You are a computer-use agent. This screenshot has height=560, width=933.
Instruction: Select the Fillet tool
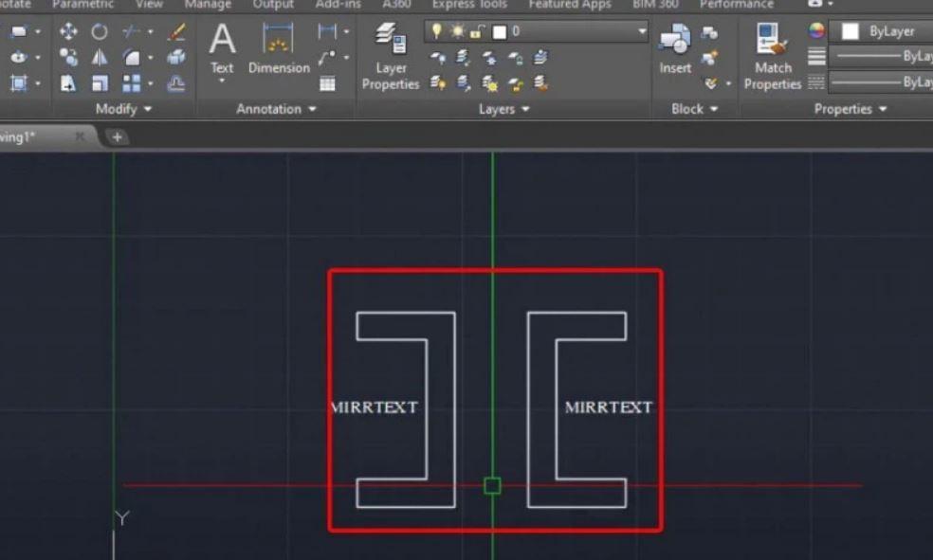pyautogui.click(x=131, y=57)
